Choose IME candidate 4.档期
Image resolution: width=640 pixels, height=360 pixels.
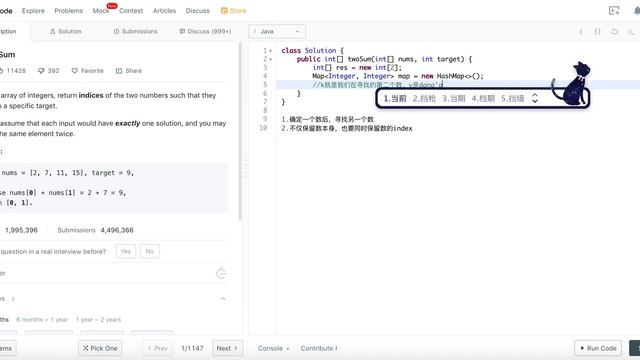click(x=483, y=98)
